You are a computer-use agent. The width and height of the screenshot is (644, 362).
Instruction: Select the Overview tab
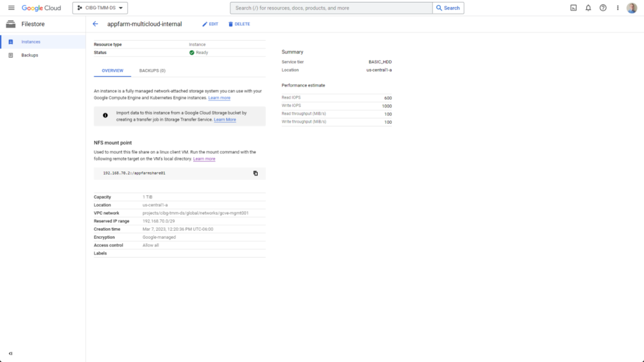[x=113, y=70]
